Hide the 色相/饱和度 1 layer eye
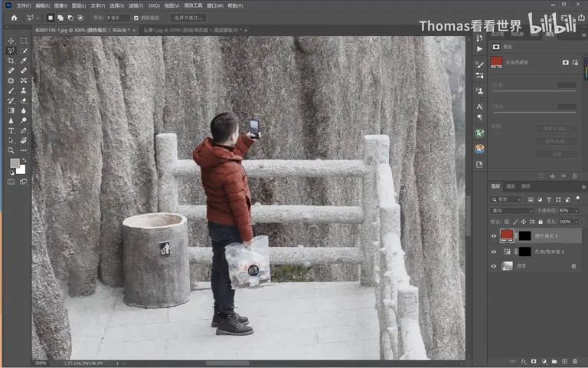The image size is (588, 368). (494, 251)
